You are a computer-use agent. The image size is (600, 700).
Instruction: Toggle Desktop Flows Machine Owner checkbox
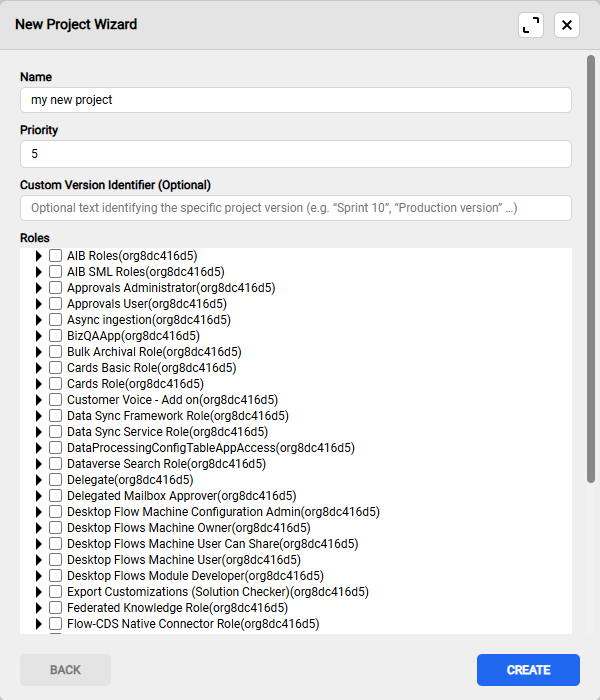(55, 528)
